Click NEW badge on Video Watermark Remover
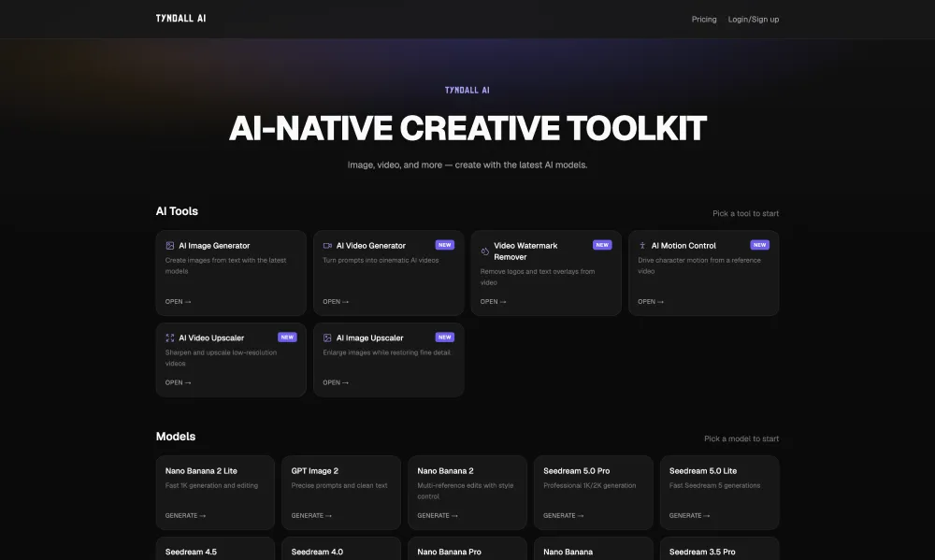 (x=602, y=245)
